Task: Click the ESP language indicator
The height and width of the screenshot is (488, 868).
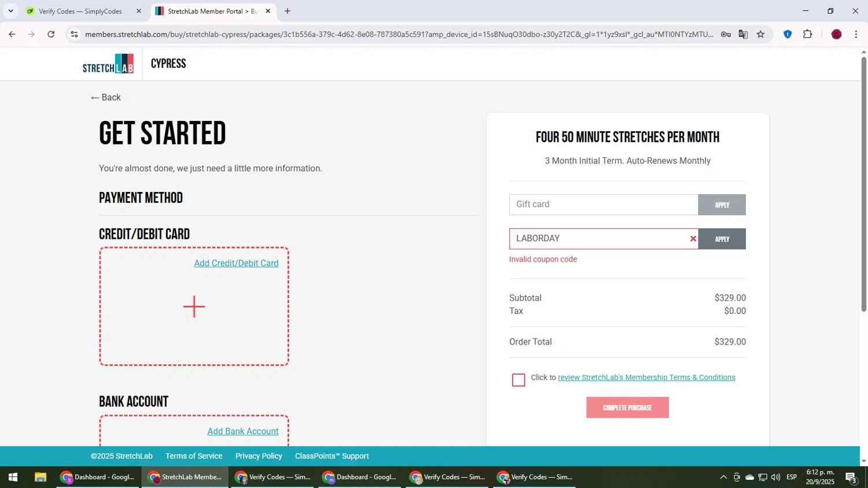Action: pyautogui.click(x=792, y=477)
